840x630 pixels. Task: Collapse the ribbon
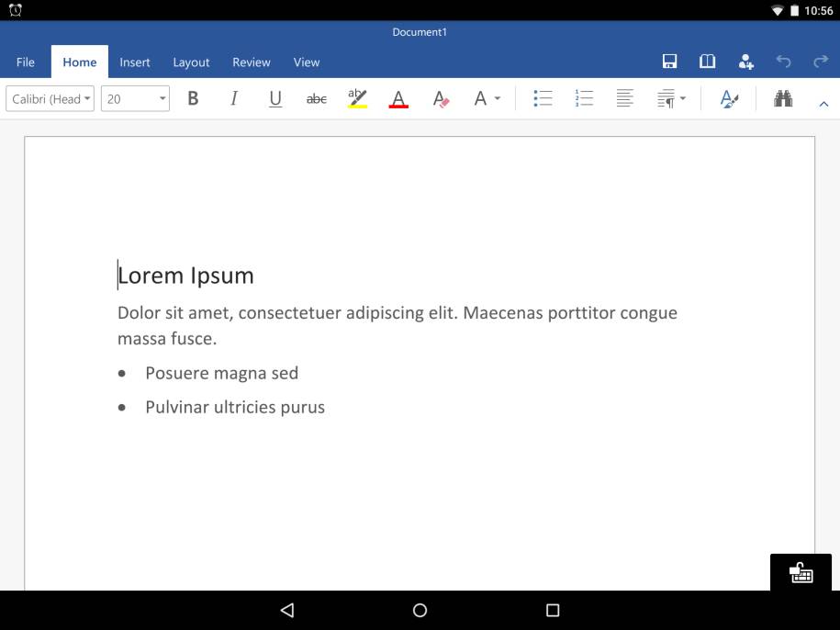pyautogui.click(x=823, y=104)
